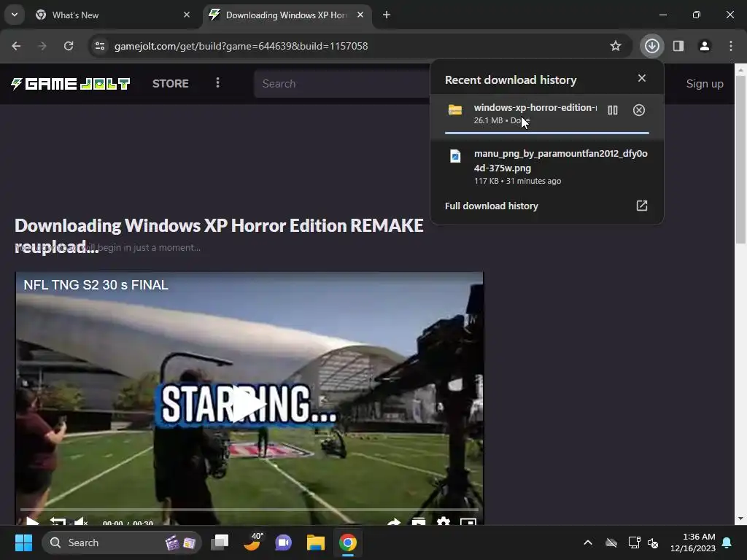Go back using the browser back arrow
The height and width of the screenshot is (560, 747).
[x=16, y=46]
